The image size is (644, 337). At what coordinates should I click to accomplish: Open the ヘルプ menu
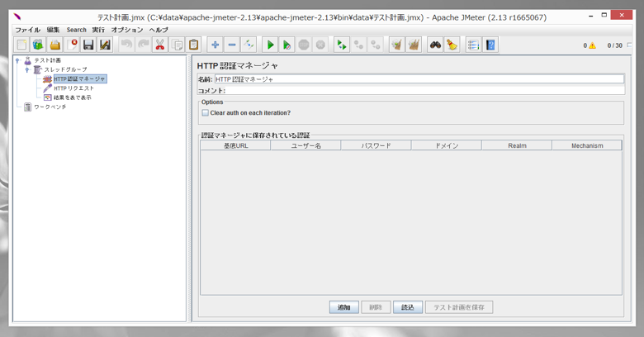159,30
